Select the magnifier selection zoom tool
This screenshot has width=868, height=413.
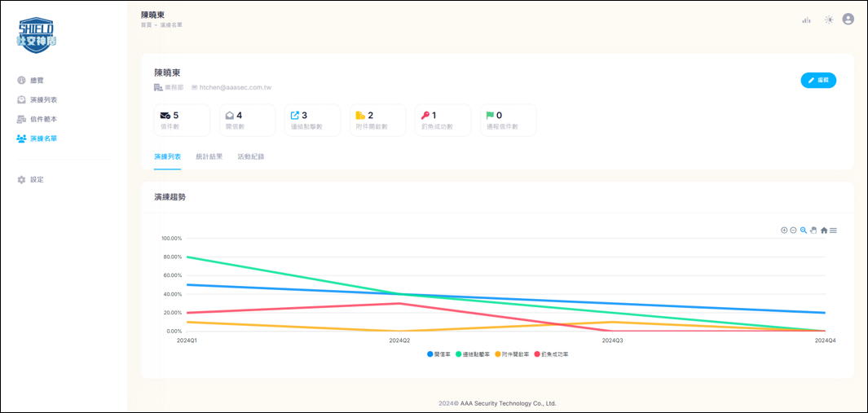804,231
